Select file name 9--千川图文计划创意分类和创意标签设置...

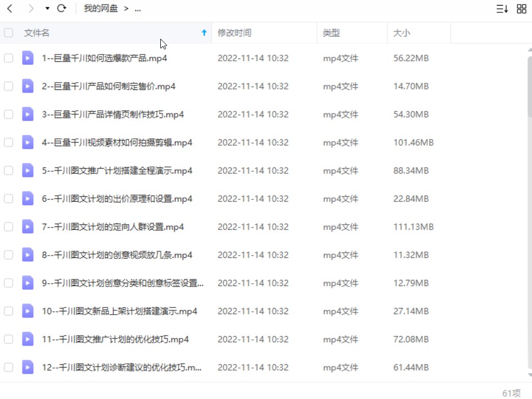click(x=123, y=283)
